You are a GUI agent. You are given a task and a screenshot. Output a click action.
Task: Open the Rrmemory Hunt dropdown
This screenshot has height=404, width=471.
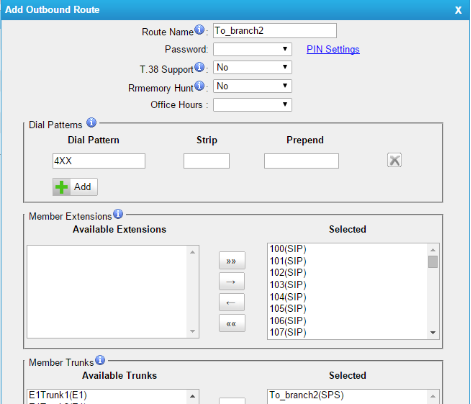[252, 86]
